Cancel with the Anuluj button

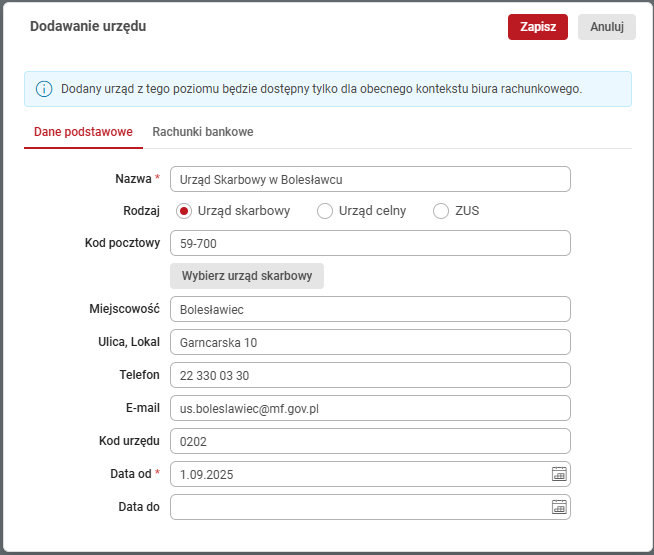[x=606, y=27]
